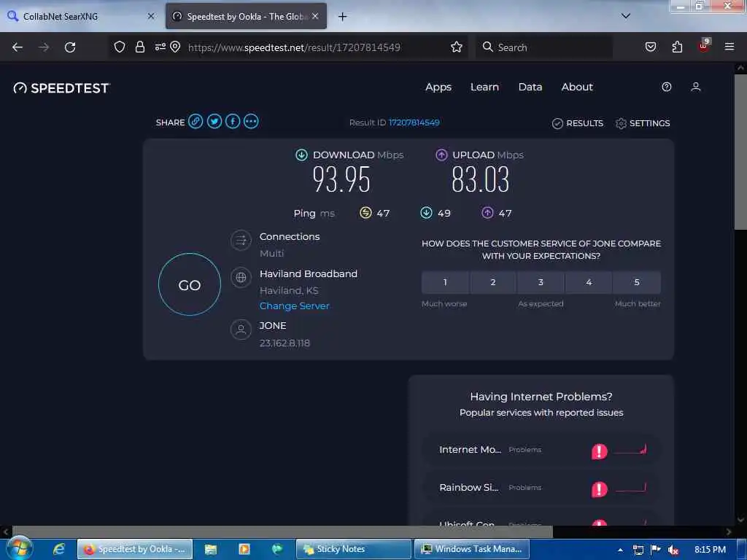This screenshot has width=747, height=560.
Task: Go back to previous page
Action: (18, 47)
